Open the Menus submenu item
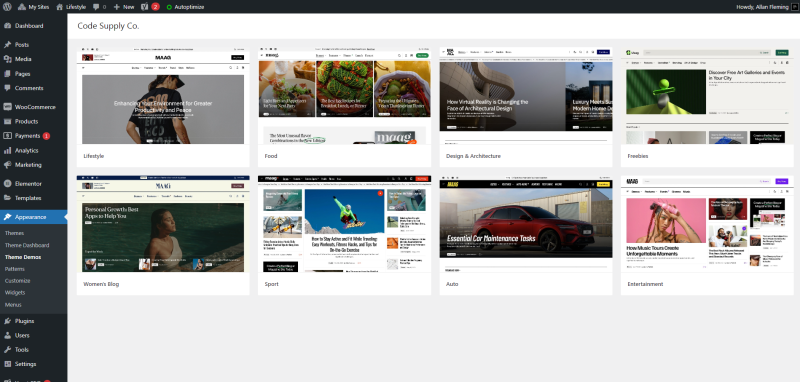This screenshot has height=382, width=800. tap(13, 304)
